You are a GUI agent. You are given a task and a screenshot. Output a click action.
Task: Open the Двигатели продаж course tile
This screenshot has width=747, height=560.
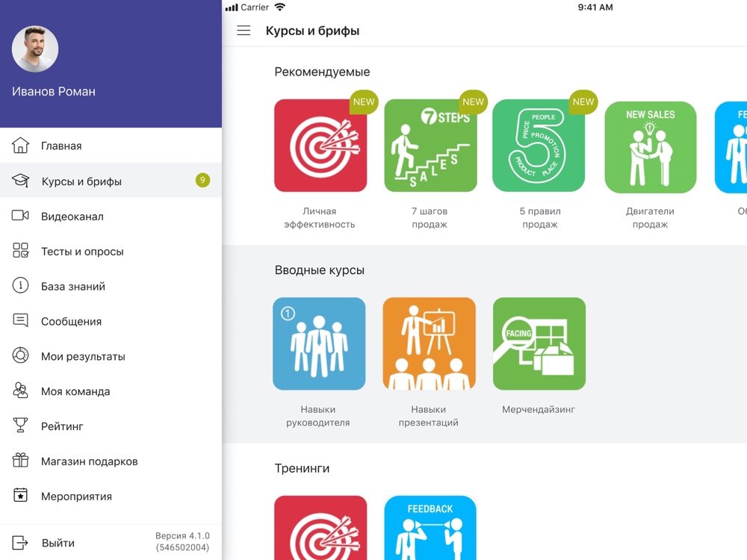click(651, 147)
